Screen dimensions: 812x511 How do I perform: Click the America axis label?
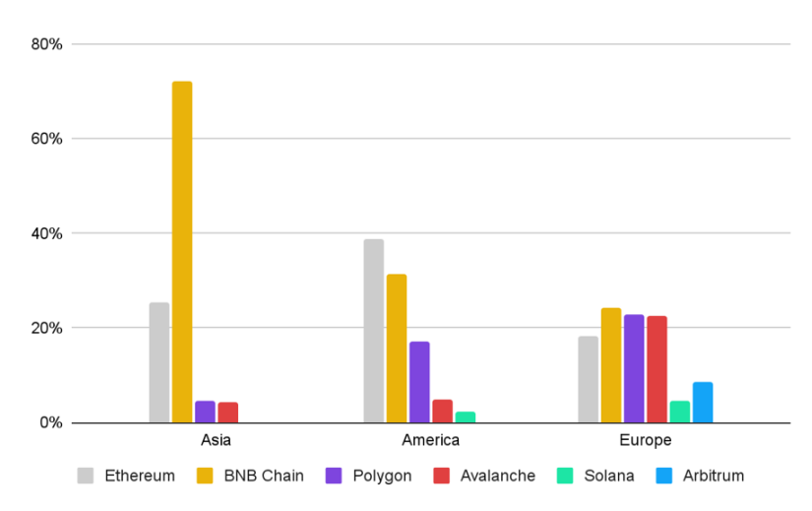click(431, 440)
